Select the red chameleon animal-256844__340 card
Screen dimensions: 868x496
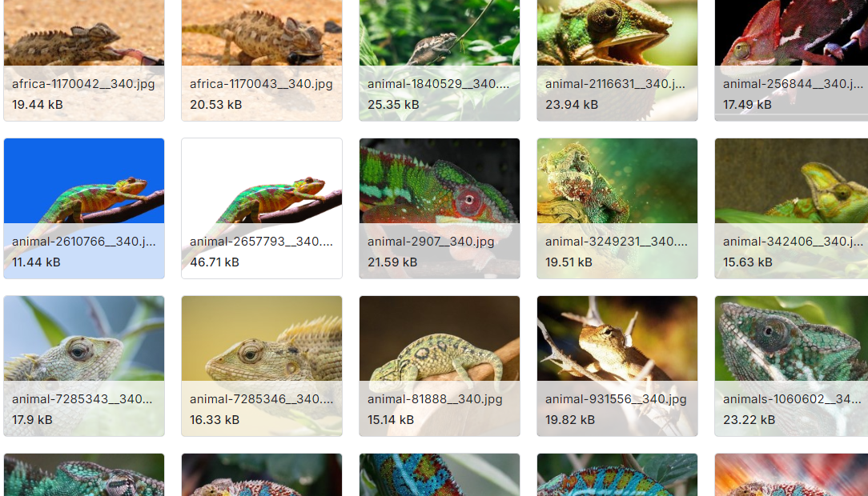[792, 60]
